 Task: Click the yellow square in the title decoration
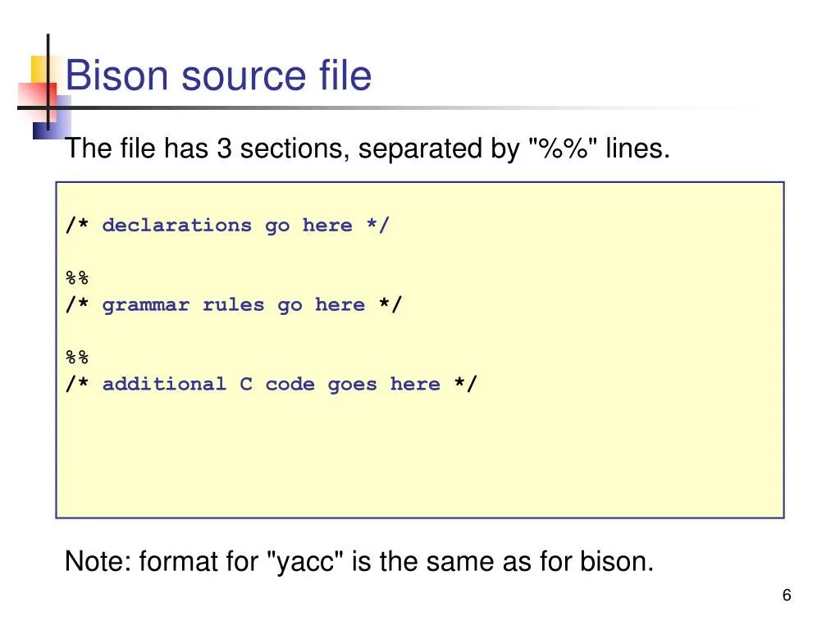pyautogui.click(x=39, y=69)
